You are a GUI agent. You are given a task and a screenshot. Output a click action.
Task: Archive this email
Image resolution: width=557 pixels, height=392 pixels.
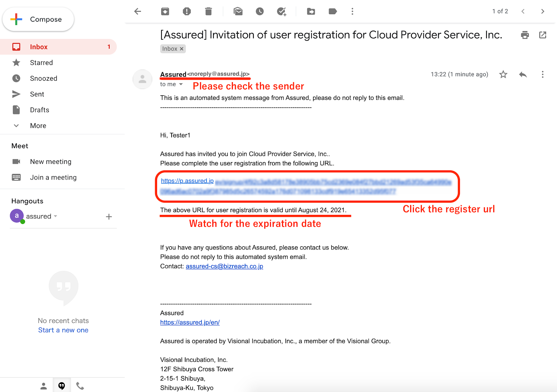165,11
